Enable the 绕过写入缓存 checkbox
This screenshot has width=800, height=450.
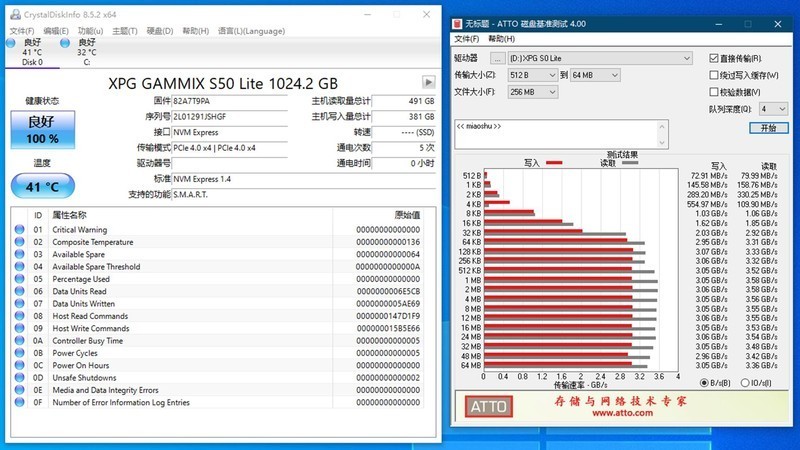[714, 75]
